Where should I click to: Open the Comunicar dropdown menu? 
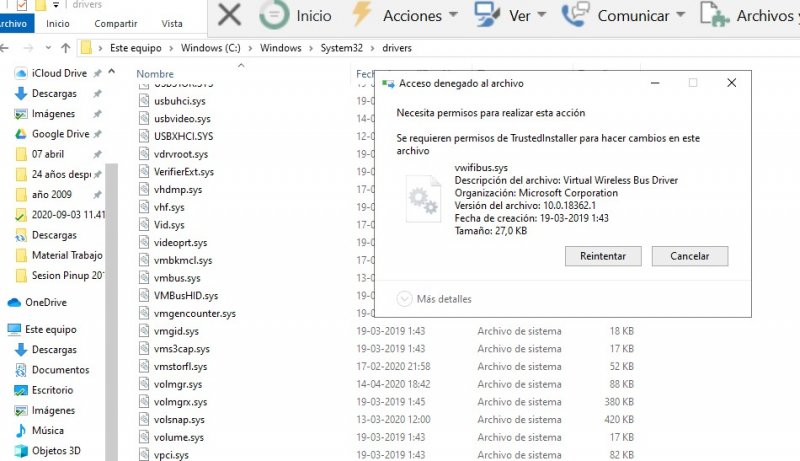[623, 15]
